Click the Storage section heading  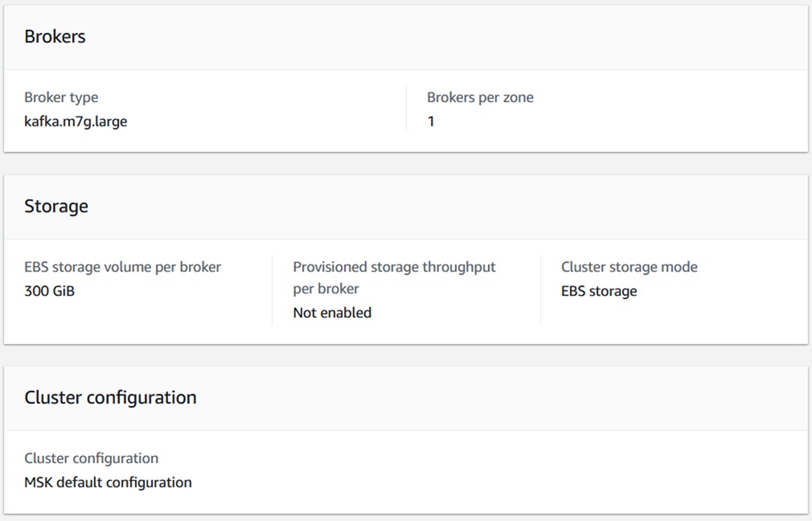(x=56, y=207)
